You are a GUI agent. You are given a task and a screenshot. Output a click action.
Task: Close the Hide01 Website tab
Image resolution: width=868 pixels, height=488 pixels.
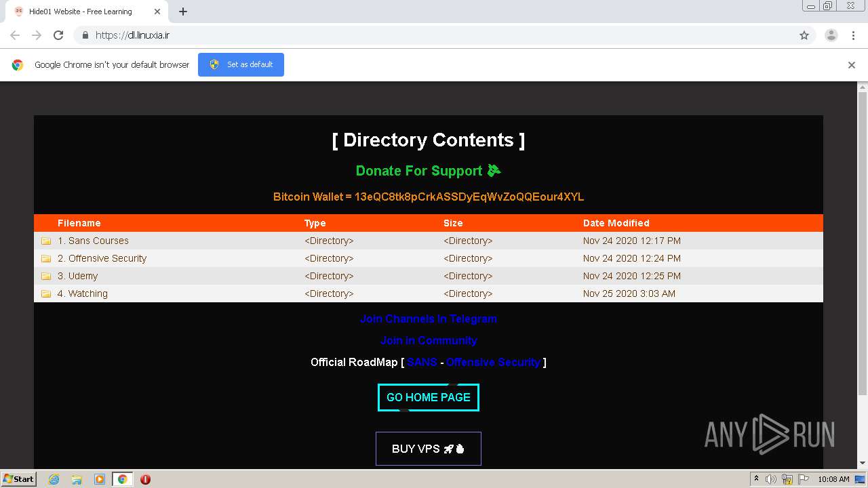(158, 12)
